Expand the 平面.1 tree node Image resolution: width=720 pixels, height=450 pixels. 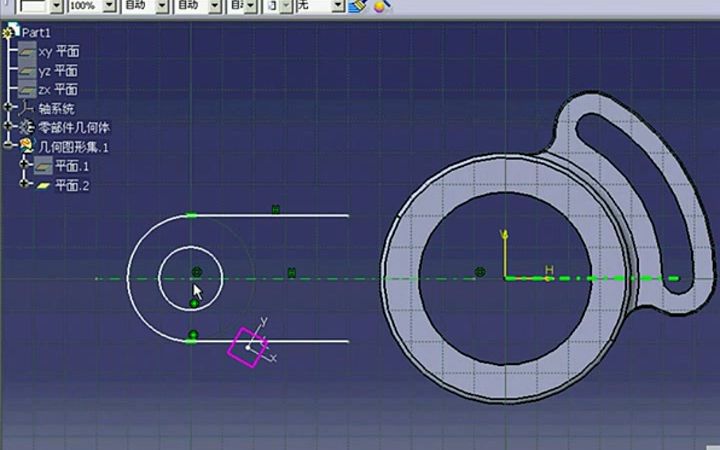[x=24, y=163]
